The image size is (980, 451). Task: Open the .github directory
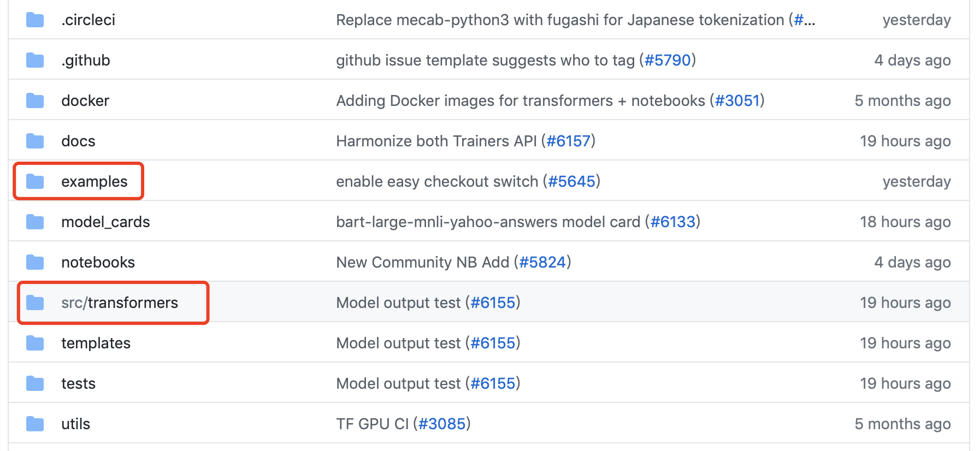pyautogui.click(x=86, y=61)
